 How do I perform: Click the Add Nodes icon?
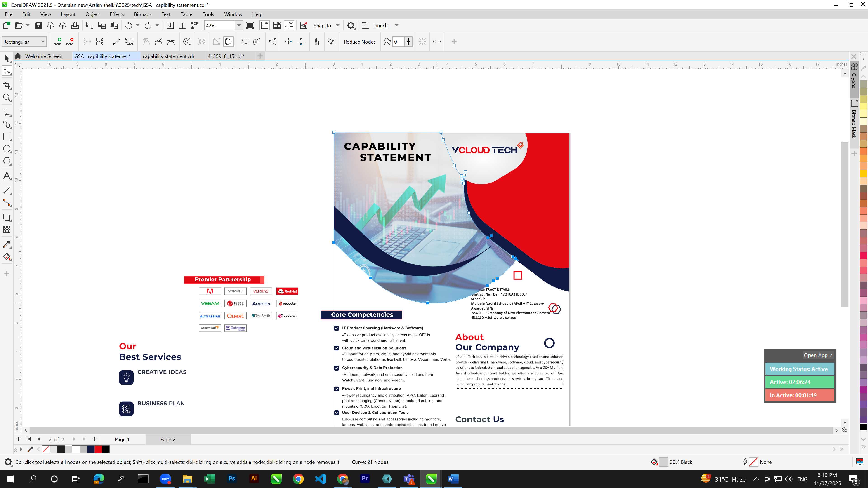click(58, 42)
